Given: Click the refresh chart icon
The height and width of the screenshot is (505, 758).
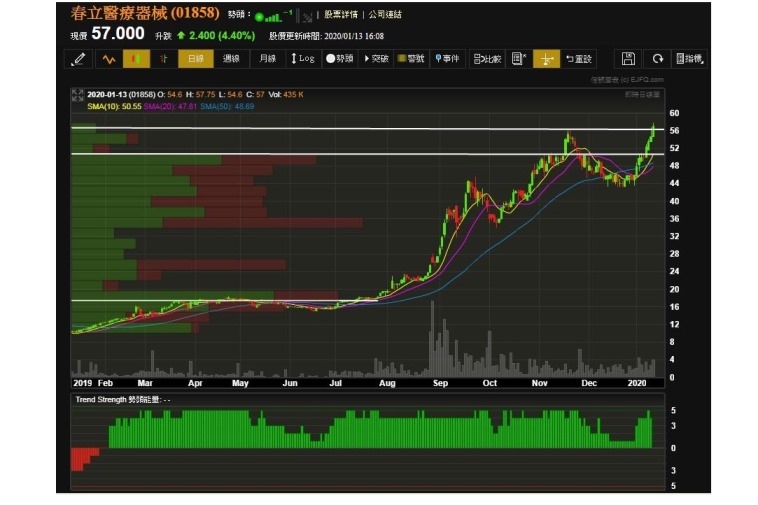Looking at the screenshot, I should coord(657,59).
